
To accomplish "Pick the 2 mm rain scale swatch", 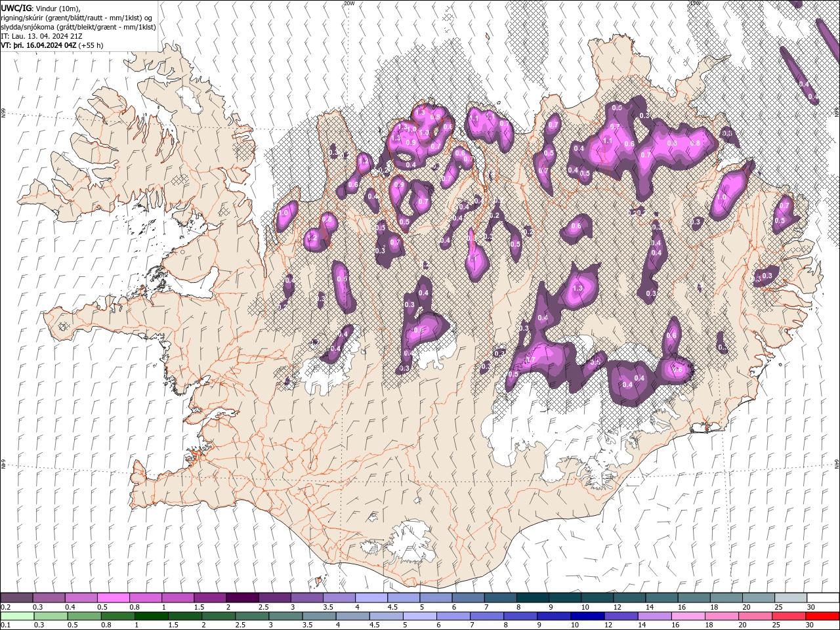I will [218, 616].
